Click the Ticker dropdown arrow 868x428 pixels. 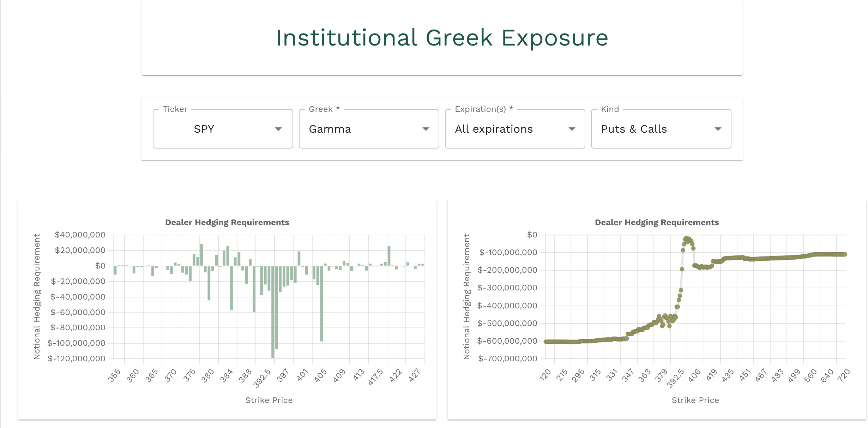278,129
